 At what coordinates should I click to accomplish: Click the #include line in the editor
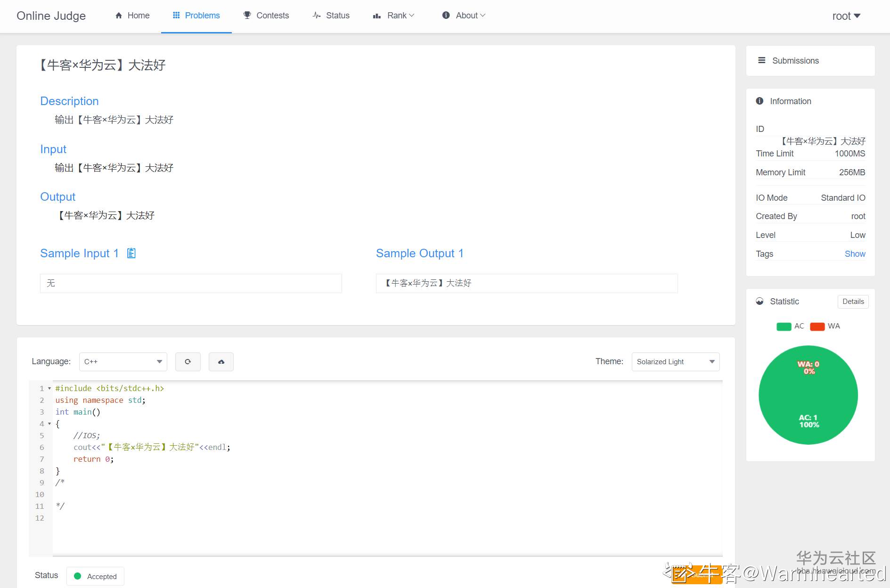pyautogui.click(x=109, y=388)
